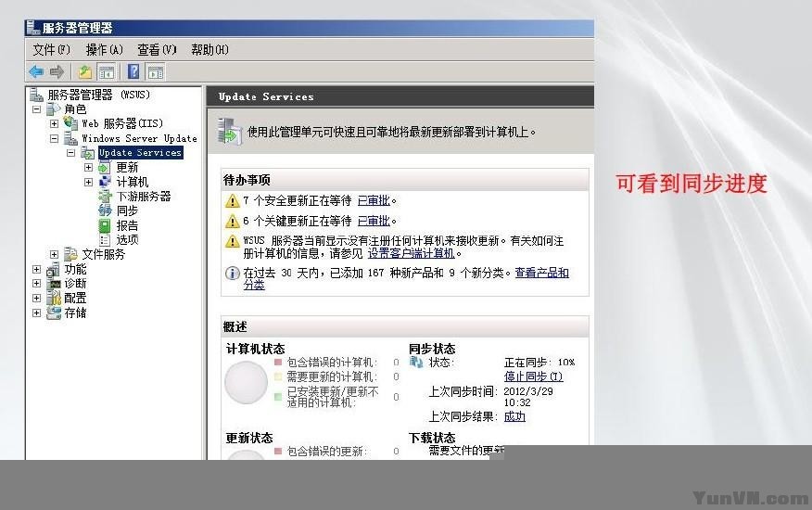Click the 角色 roles node icon
Image resolution: width=812 pixels, height=510 pixels.
click(x=54, y=108)
